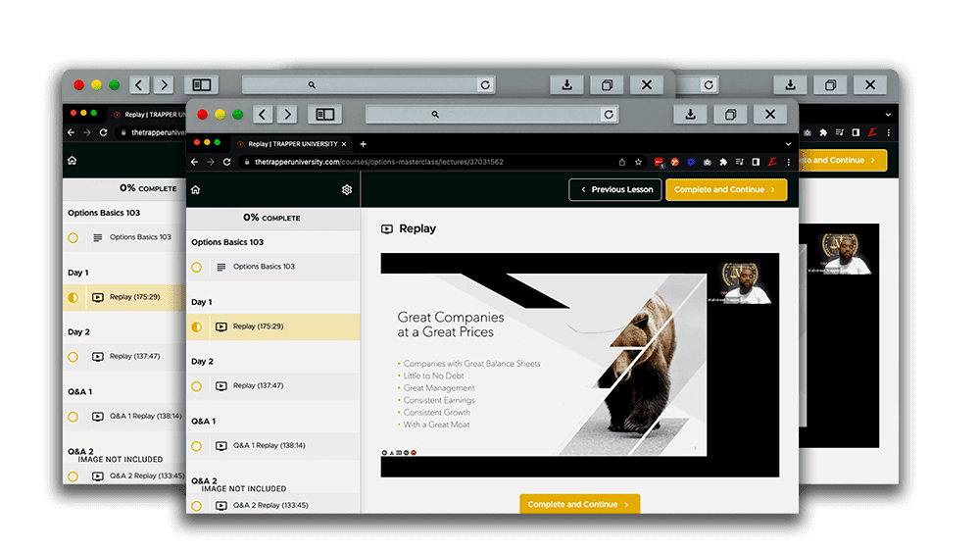Click the home icon in the front course sidebar
Image resolution: width=980 pixels, height=551 pixels.
coord(196,189)
